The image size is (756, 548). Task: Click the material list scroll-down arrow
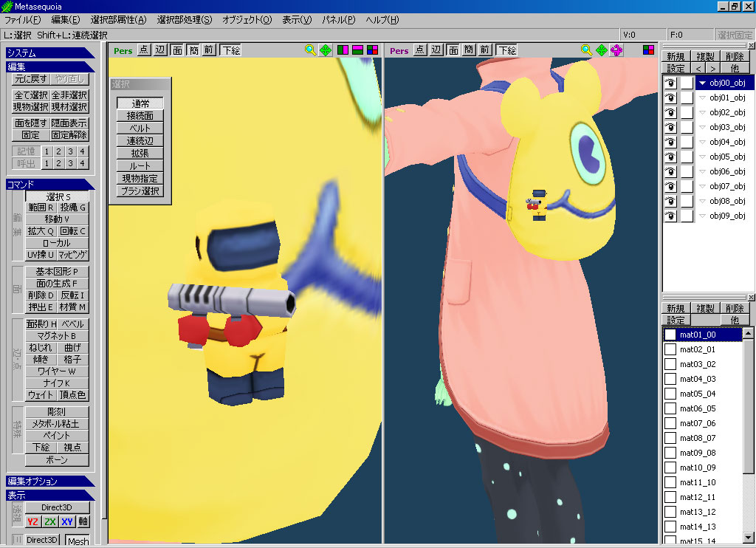(749, 537)
